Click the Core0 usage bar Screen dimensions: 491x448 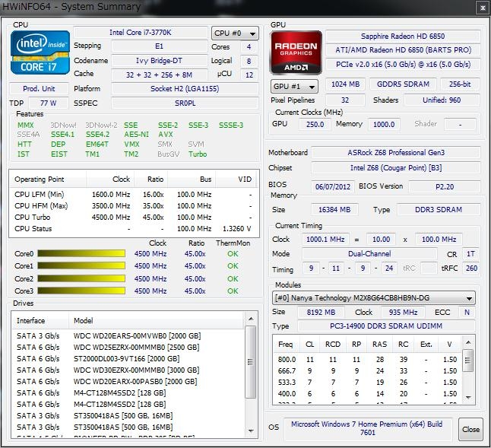(x=81, y=254)
